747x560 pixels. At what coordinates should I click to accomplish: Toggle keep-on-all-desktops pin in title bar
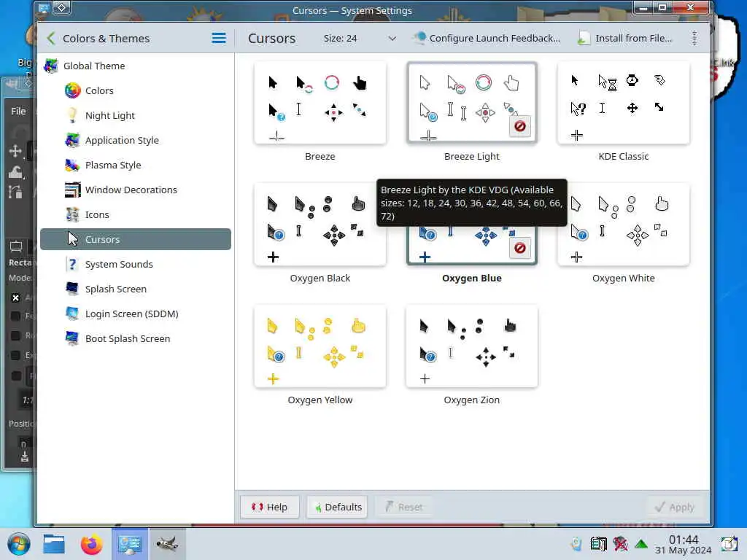[61, 8]
